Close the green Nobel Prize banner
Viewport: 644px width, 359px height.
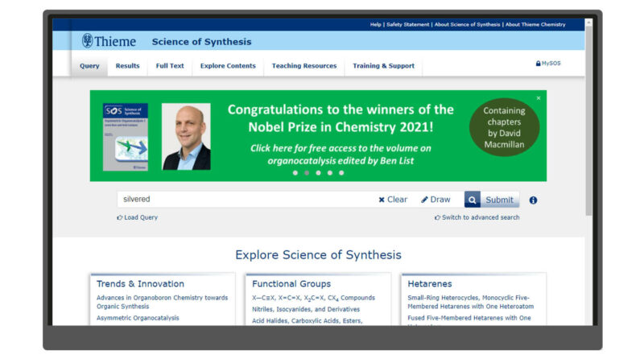tap(539, 98)
